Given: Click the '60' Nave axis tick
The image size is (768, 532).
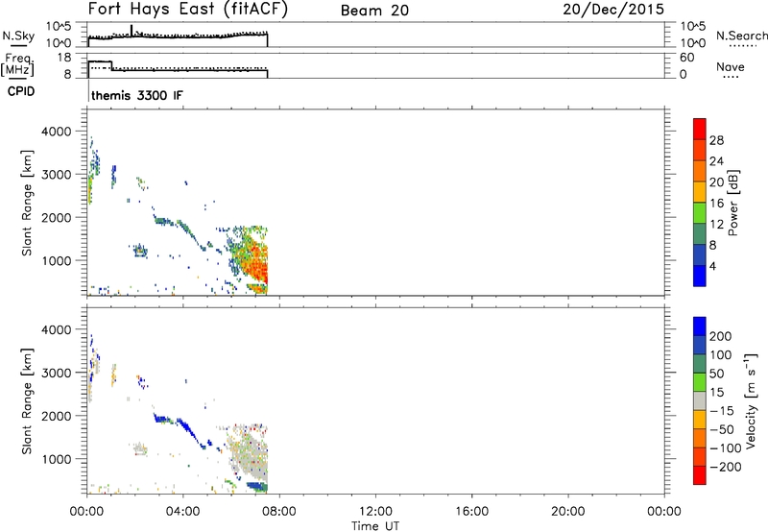Looking at the screenshot, I should pyautogui.click(x=686, y=58).
